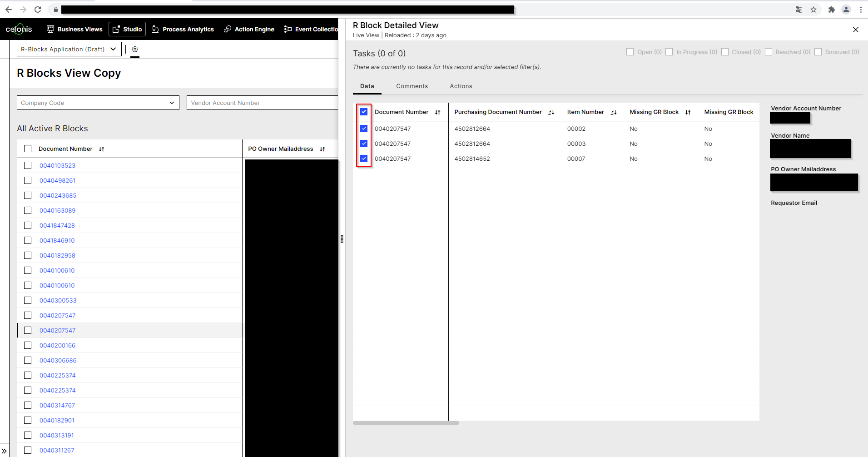The image size is (868, 457).
Task: Click purchasing document 4502814652 cell
Action: (472, 159)
